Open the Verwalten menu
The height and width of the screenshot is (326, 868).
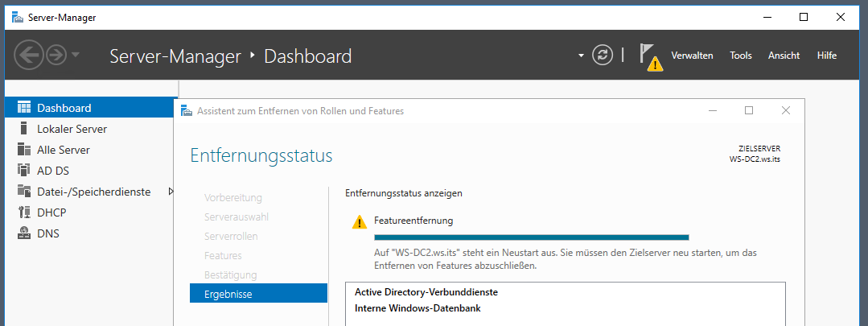[692, 56]
